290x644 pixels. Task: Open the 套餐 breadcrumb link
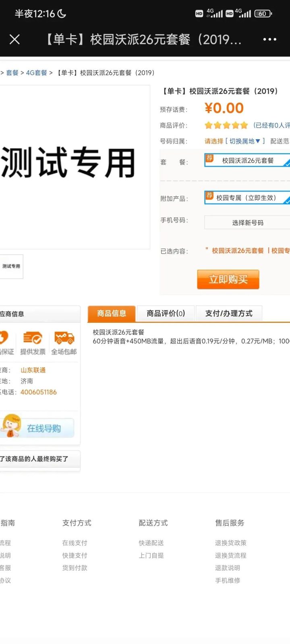12,73
